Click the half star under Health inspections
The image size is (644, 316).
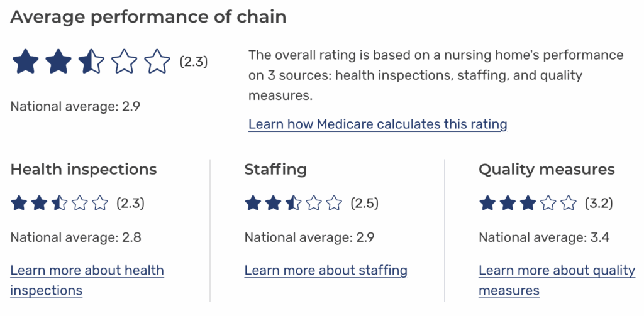(x=59, y=204)
